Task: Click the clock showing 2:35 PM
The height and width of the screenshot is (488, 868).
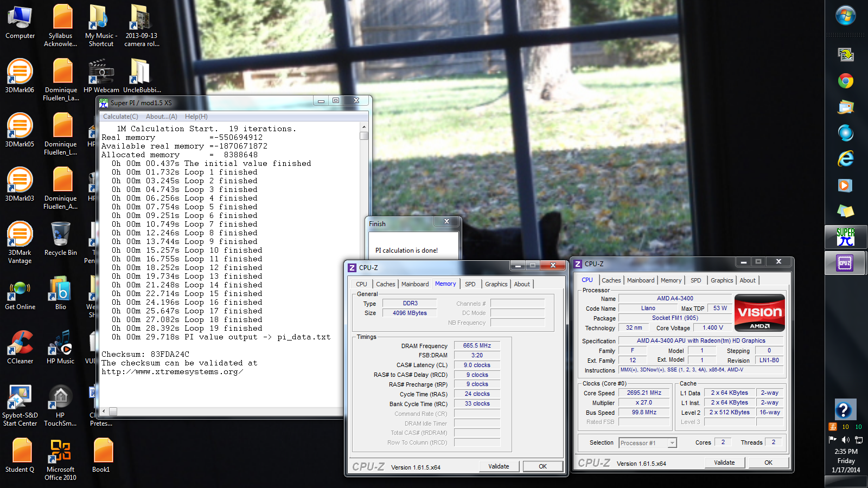Action: pos(846,451)
